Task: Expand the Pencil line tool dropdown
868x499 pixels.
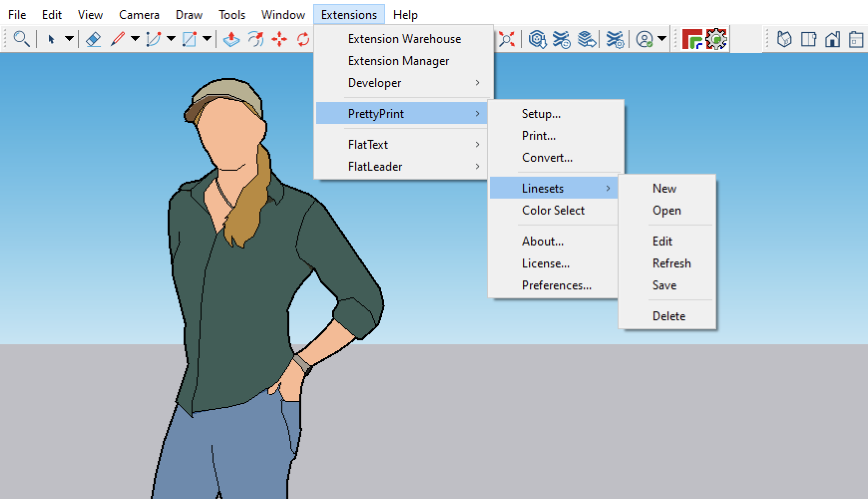Action: pos(135,39)
